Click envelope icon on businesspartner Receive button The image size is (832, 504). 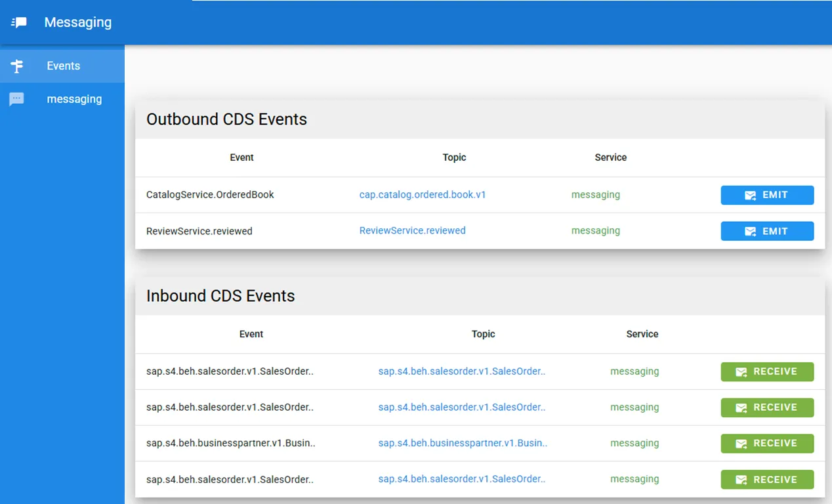point(741,444)
